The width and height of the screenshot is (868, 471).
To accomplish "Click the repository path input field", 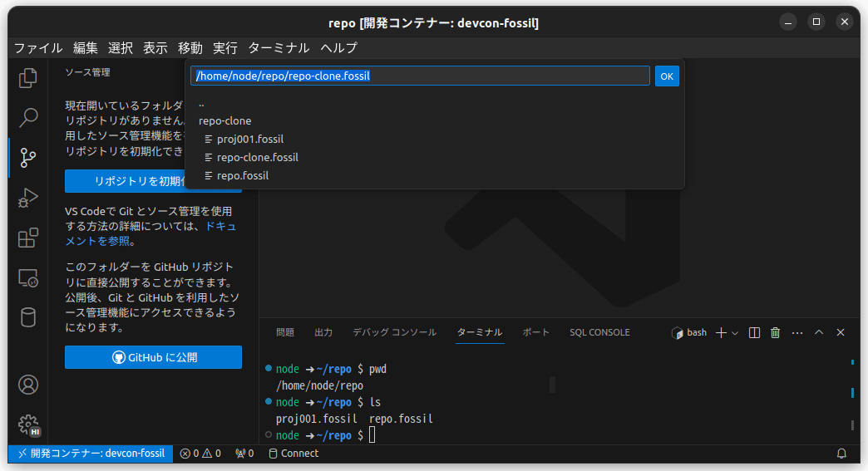I will [x=420, y=76].
